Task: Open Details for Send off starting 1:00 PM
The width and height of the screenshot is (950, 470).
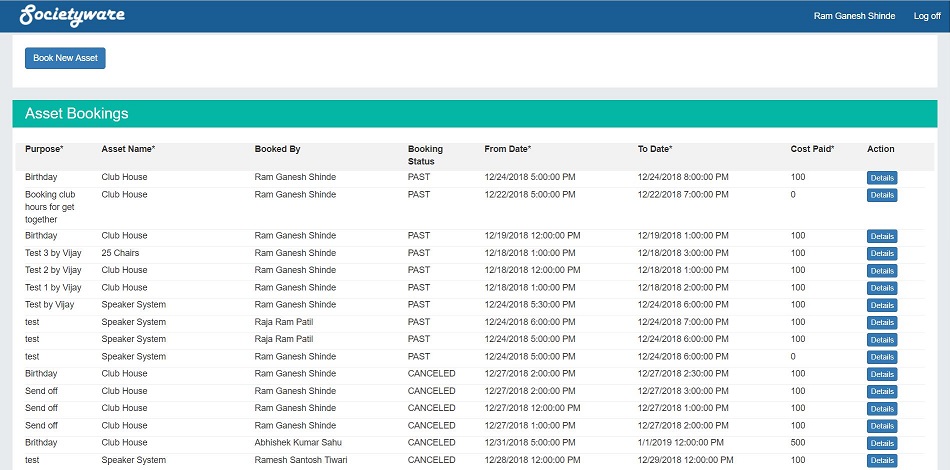Action: point(882,426)
